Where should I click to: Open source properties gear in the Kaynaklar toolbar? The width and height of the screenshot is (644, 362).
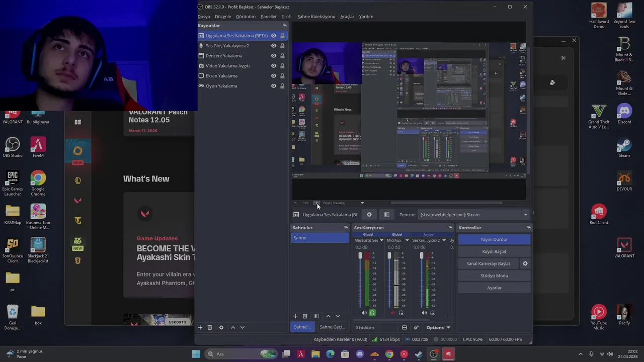tap(221, 327)
